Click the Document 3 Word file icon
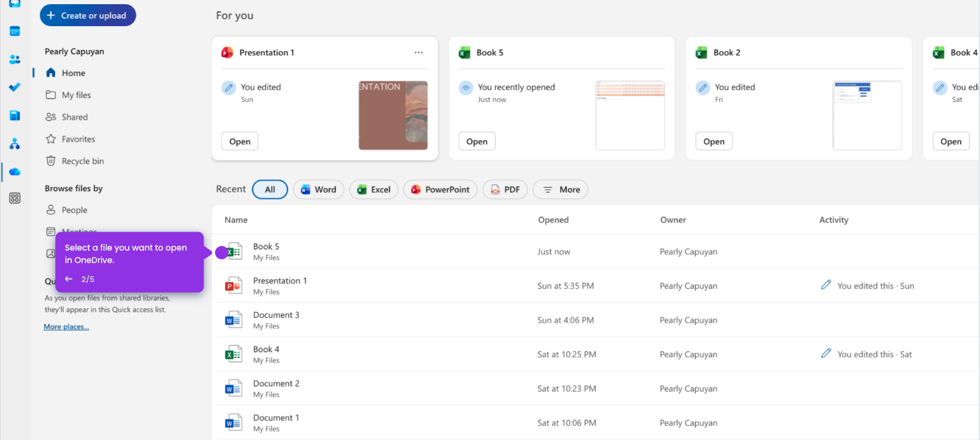Viewport: 980px width, 440px height. tap(233, 320)
